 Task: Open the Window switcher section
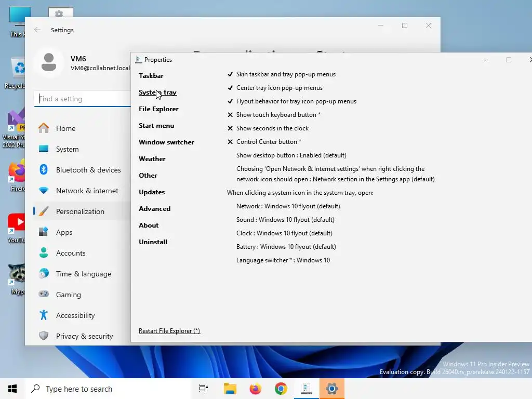coord(166,142)
